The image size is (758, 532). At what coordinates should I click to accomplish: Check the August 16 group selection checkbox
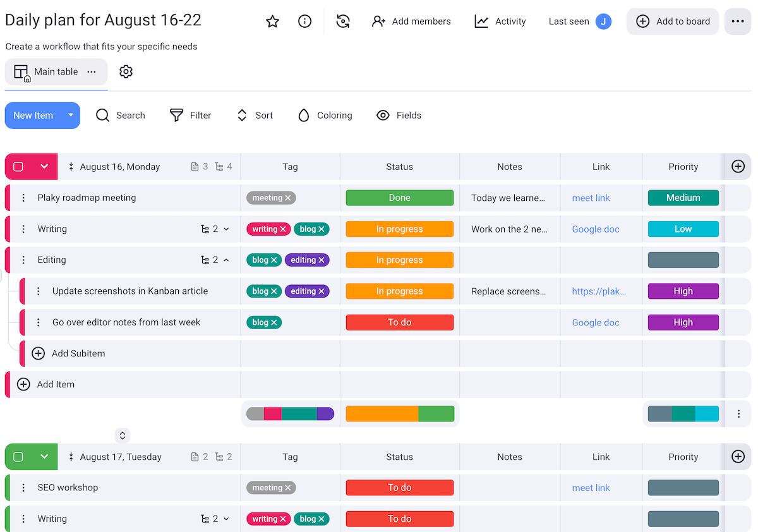(19, 166)
